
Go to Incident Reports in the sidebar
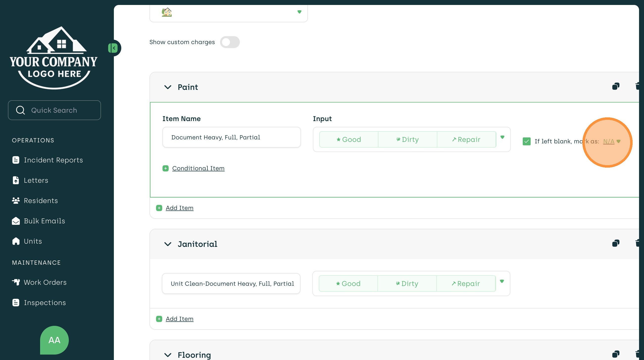[x=53, y=160]
